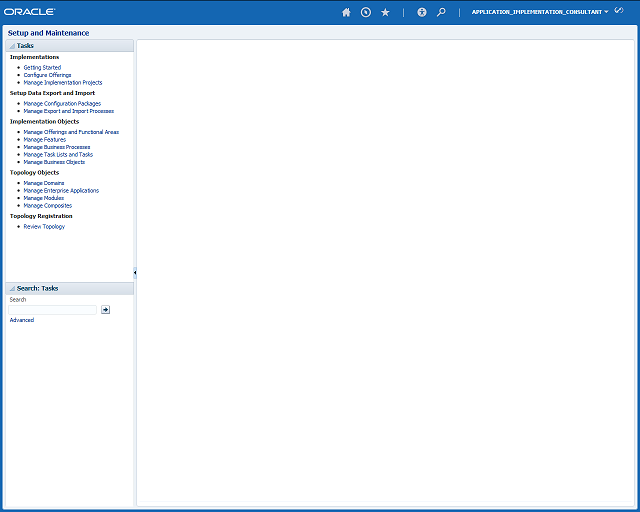Open Configure Offerings link

point(47,75)
